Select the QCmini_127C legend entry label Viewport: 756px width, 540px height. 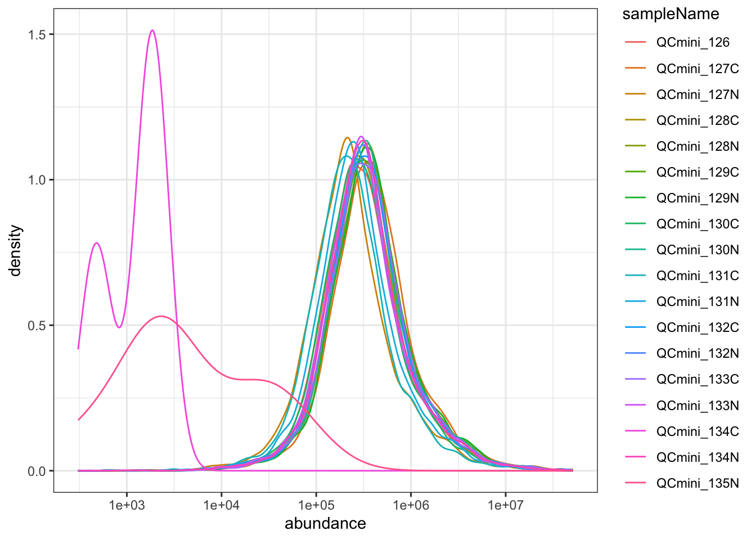[697, 69]
